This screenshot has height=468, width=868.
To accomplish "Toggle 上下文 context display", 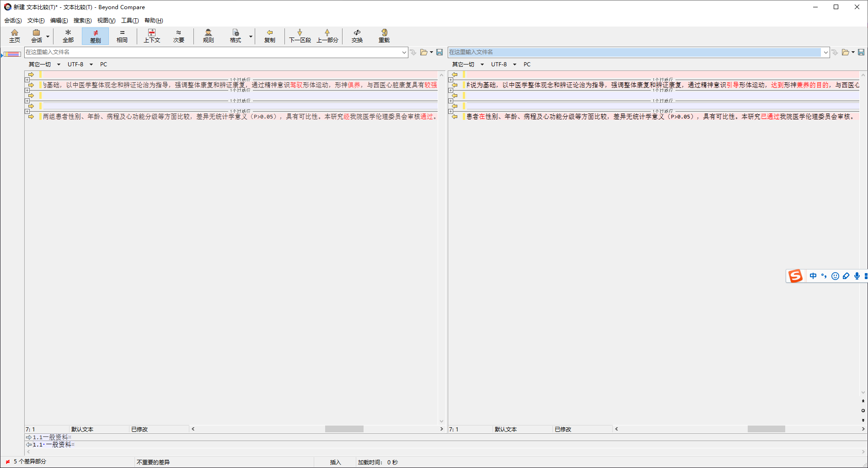I will [152, 36].
